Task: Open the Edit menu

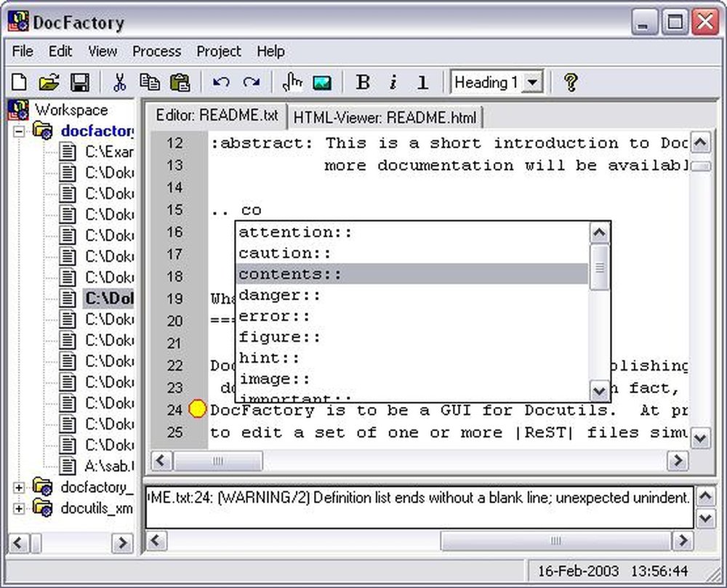Action: pyautogui.click(x=60, y=51)
